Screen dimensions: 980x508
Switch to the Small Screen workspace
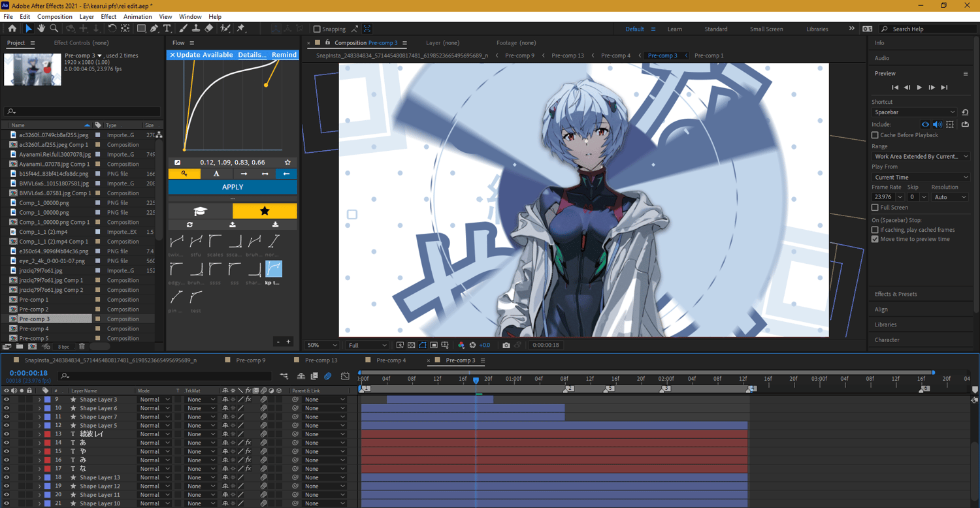(766, 29)
